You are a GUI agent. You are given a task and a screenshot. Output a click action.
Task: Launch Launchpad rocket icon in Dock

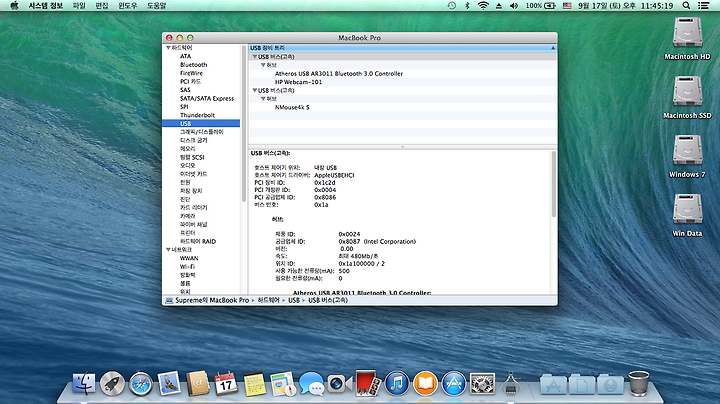point(112,383)
